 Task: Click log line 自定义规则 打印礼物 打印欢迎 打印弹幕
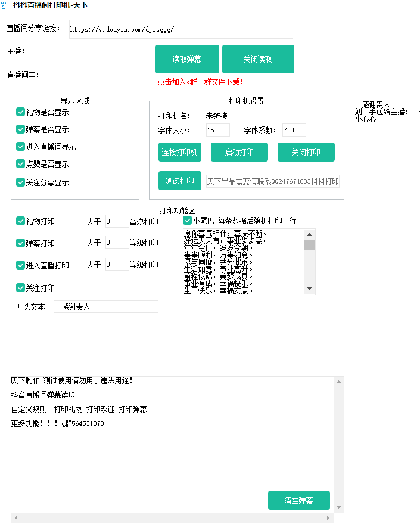(x=79, y=409)
